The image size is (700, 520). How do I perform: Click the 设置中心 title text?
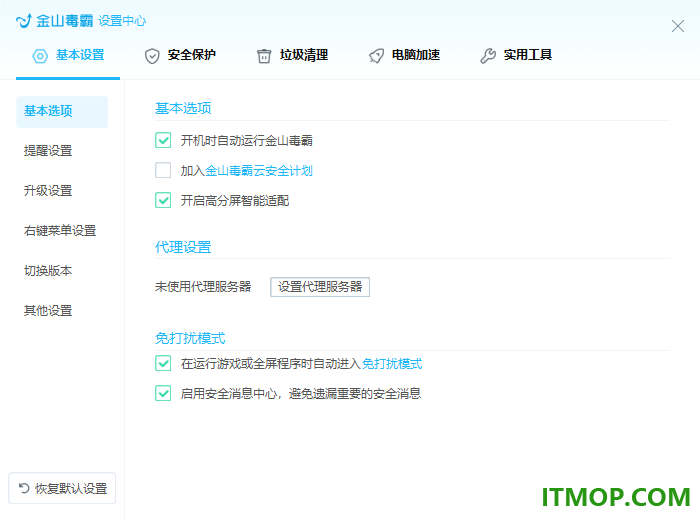pyautogui.click(x=122, y=21)
